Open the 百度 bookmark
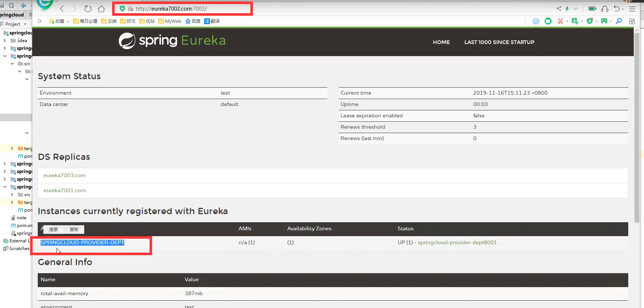The height and width of the screenshot is (308, 644). coord(193,21)
